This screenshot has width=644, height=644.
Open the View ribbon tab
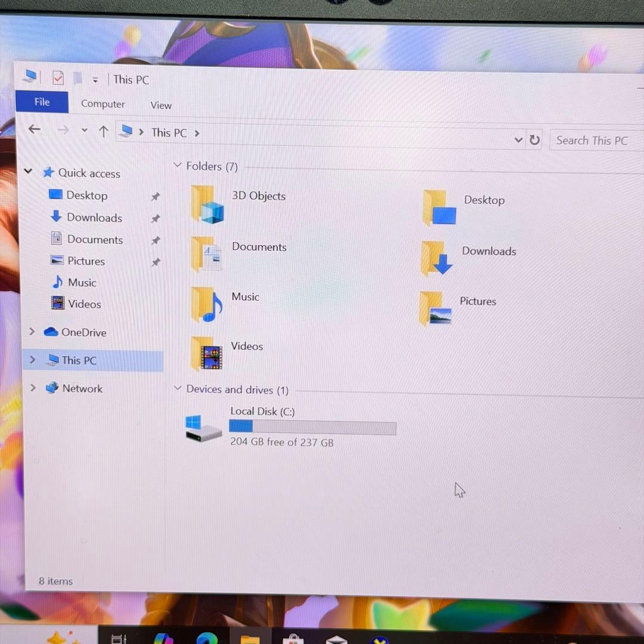160,105
